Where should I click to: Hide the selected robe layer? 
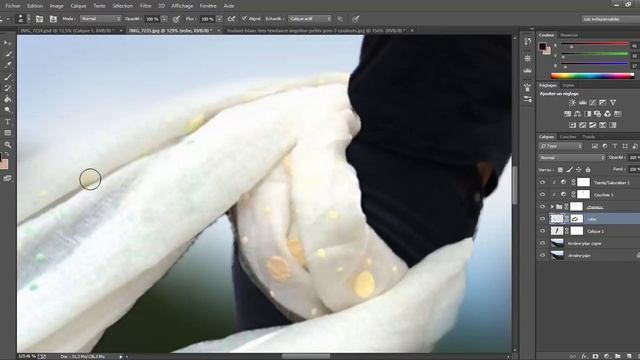(x=542, y=219)
